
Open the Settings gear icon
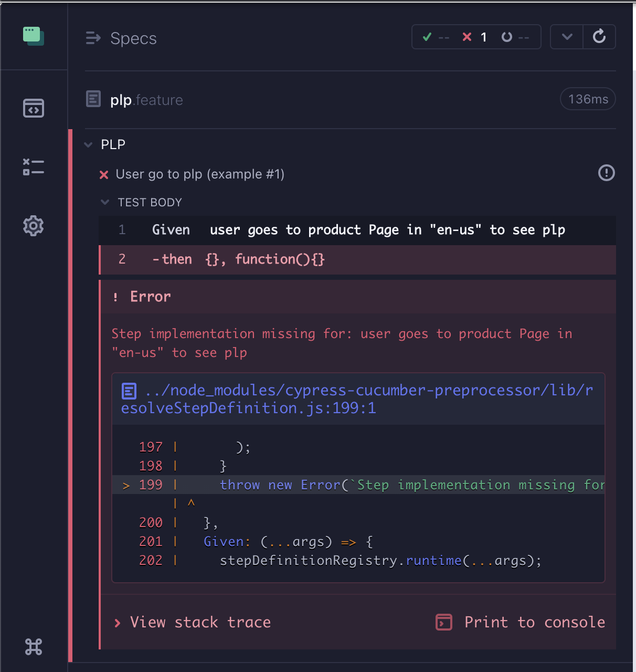click(x=34, y=226)
